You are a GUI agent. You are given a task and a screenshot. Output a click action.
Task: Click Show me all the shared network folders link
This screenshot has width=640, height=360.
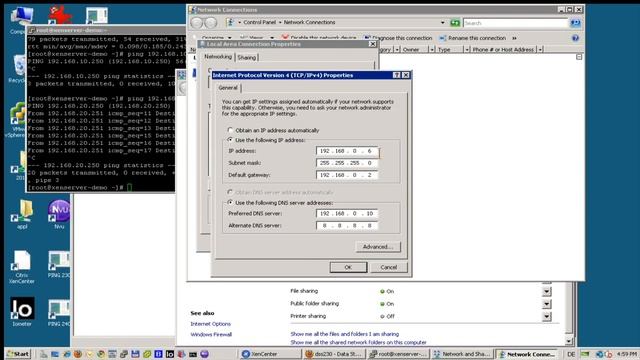pos(358,342)
